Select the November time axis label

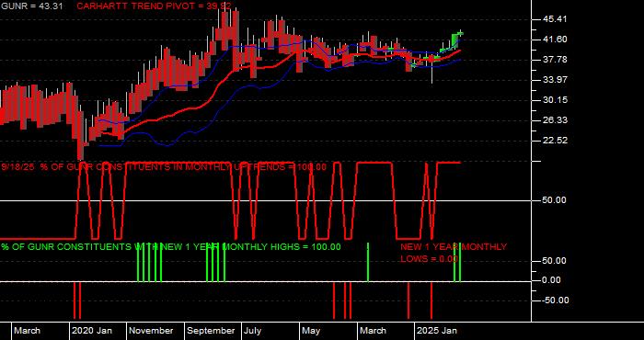click(x=152, y=331)
